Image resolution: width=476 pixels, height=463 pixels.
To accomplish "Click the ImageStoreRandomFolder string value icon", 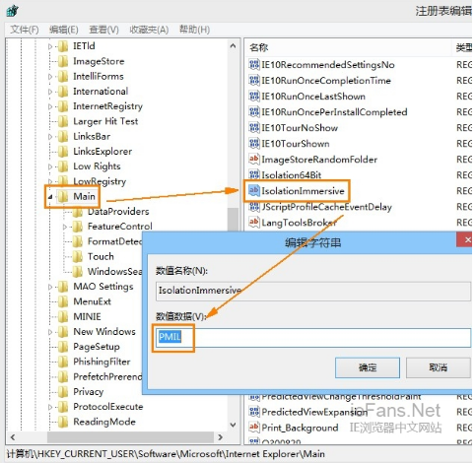I will (x=254, y=160).
